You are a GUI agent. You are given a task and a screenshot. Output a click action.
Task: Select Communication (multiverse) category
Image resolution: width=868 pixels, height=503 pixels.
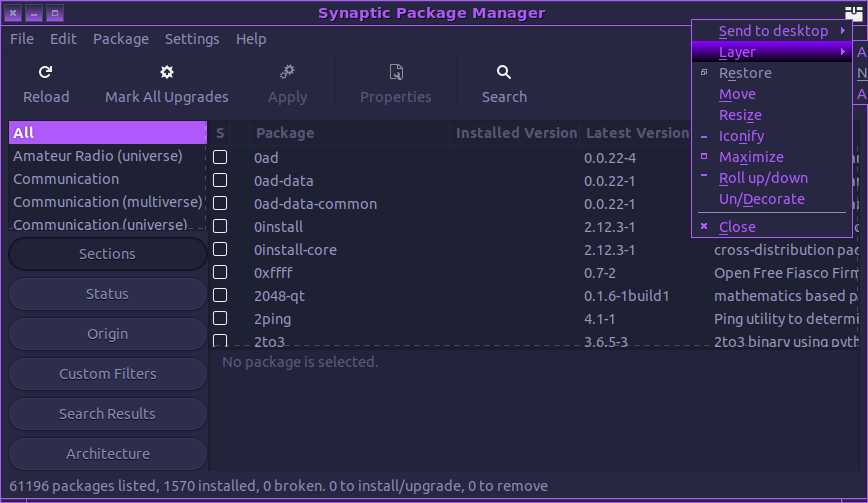tap(107, 202)
